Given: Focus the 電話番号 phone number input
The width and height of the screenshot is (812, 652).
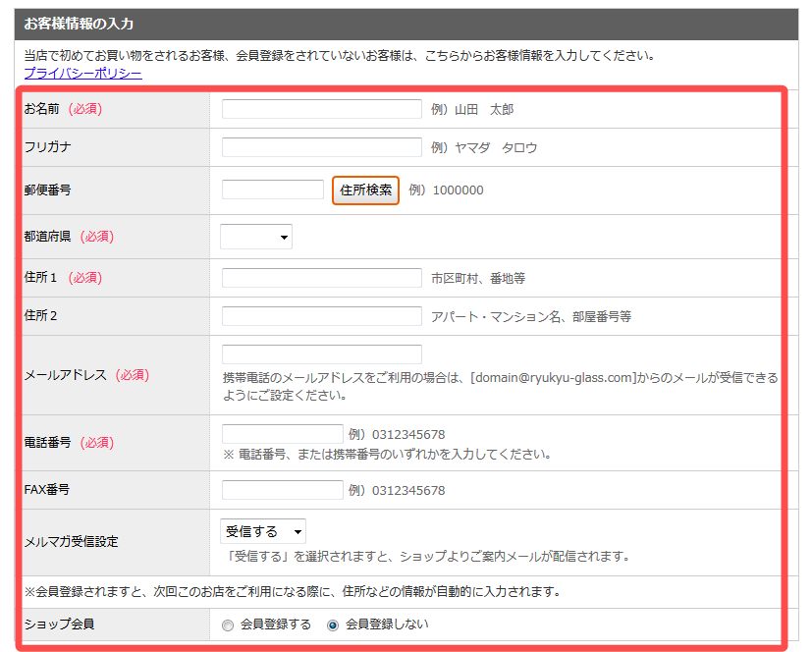Looking at the screenshot, I should pyautogui.click(x=282, y=434).
